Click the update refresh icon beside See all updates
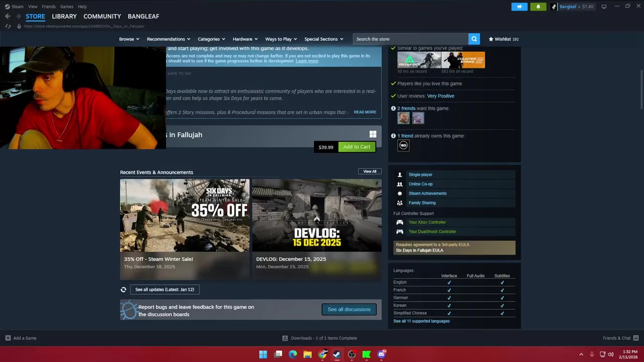Image resolution: width=644 pixels, height=362 pixels. pos(123,290)
